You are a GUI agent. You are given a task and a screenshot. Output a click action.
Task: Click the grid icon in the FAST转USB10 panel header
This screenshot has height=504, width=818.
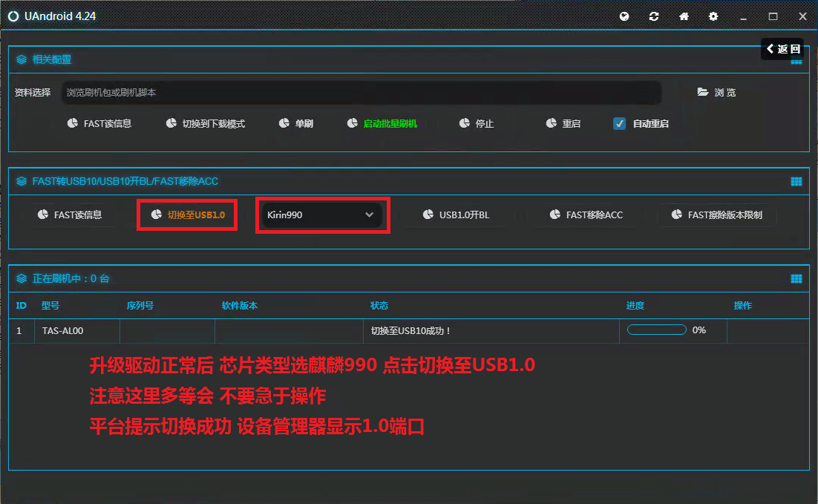coord(796,182)
